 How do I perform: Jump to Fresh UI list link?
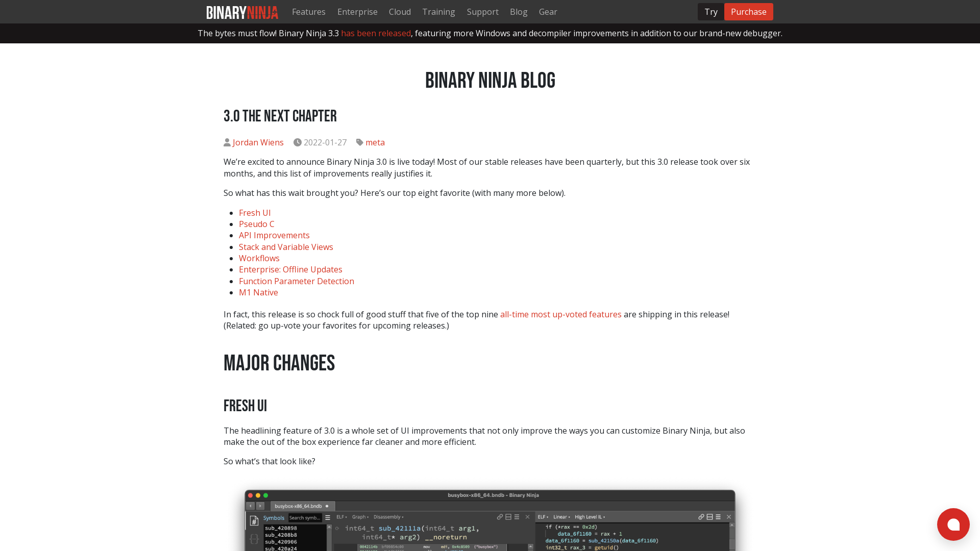click(255, 213)
